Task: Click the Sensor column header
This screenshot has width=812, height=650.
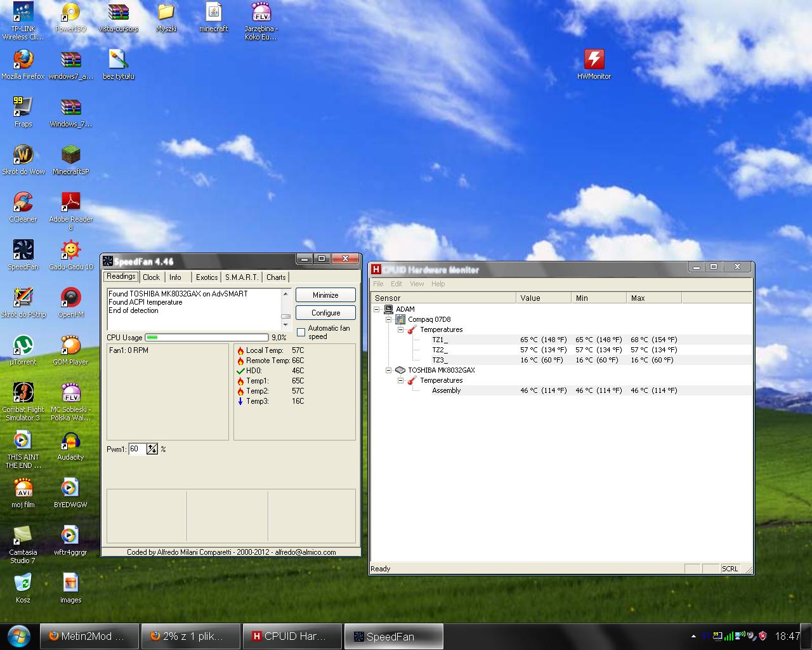Action: click(443, 298)
